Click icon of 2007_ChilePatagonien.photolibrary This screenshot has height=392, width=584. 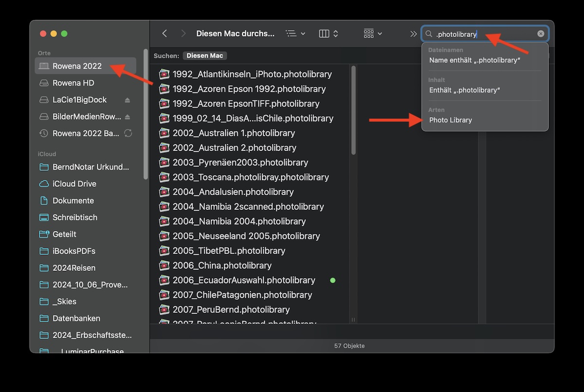pos(164,295)
